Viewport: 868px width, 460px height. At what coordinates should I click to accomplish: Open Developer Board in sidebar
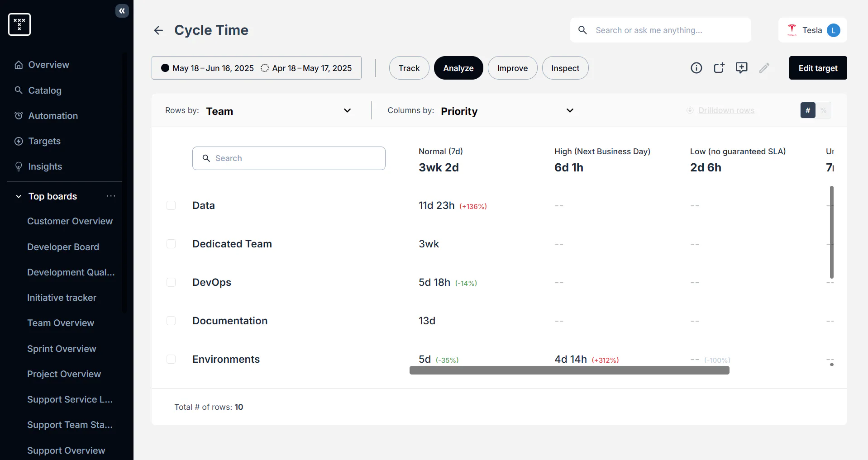click(63, 247)
